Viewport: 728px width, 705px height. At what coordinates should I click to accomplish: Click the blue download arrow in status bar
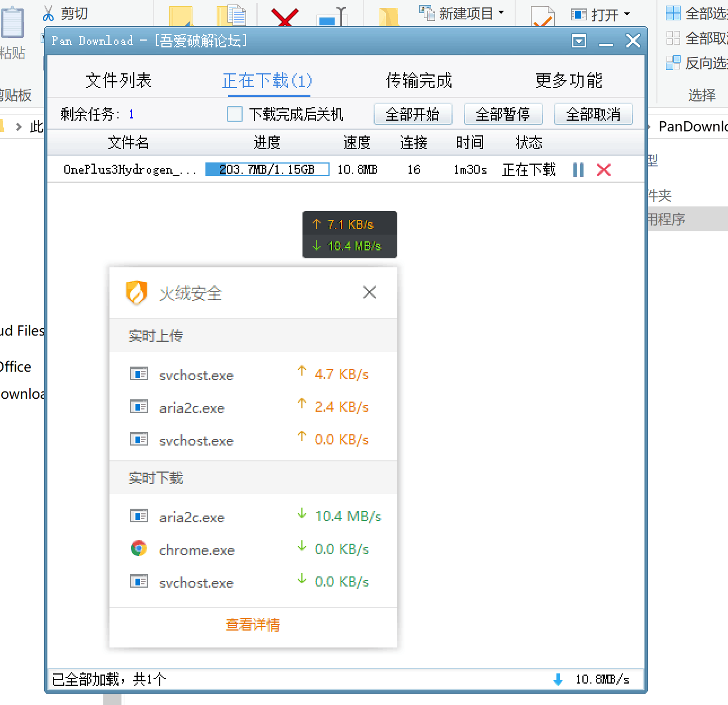point(558,680)
